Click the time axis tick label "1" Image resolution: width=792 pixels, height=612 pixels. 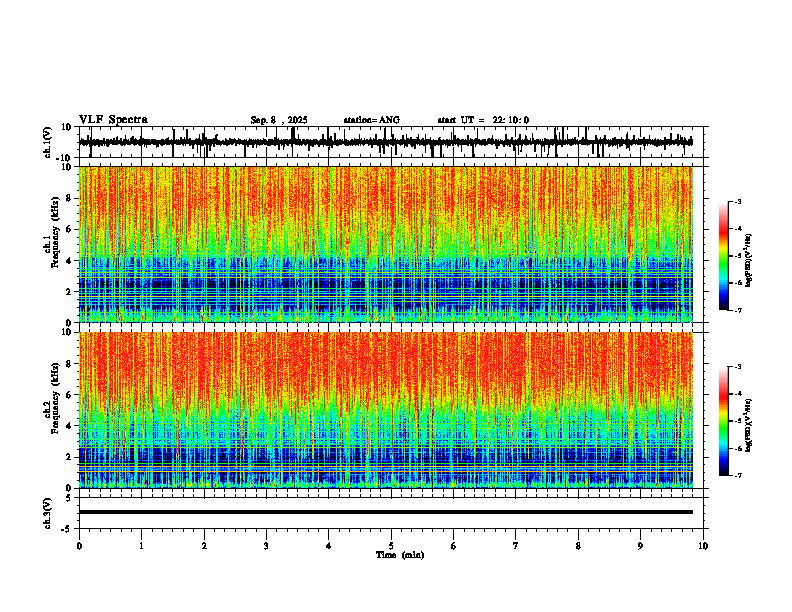coord(141,546)
